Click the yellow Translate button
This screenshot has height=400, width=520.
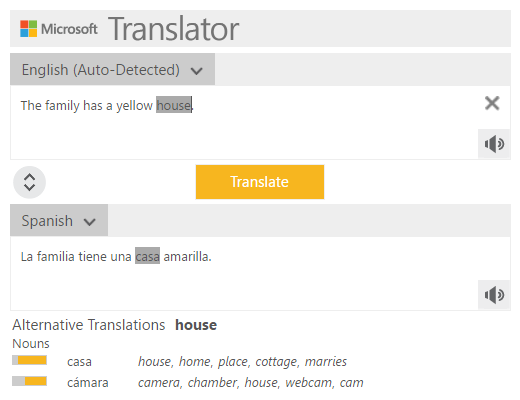click(x=260, y=182)
